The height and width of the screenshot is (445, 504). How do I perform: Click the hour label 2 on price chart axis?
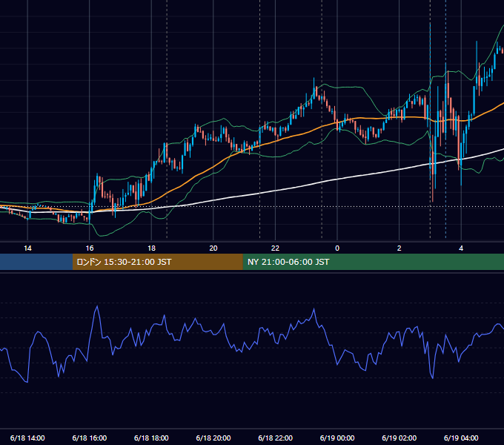click(x=399, y=248)
